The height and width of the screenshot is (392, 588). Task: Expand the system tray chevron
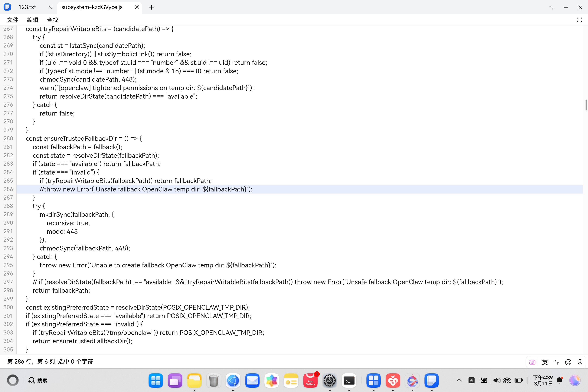pos(459,380)
